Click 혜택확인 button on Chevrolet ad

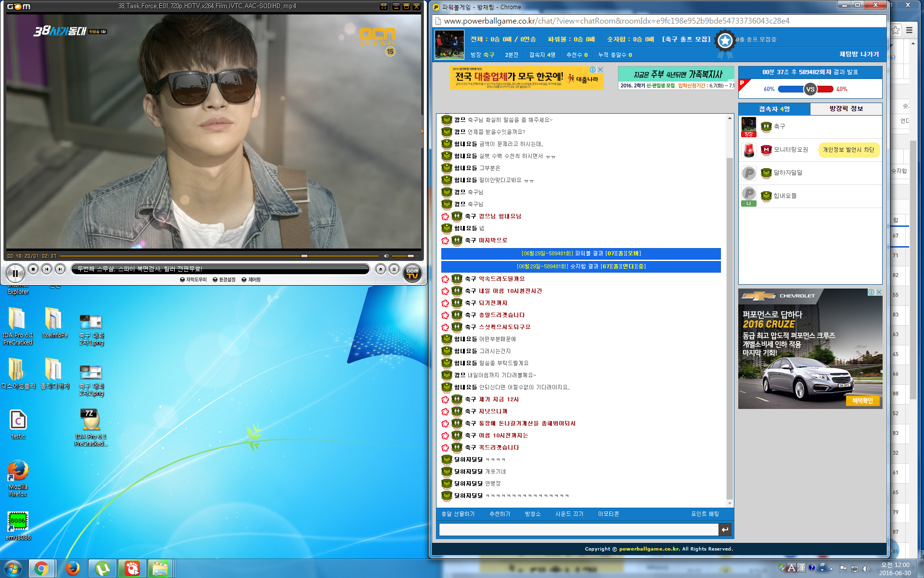pos(862,401)
